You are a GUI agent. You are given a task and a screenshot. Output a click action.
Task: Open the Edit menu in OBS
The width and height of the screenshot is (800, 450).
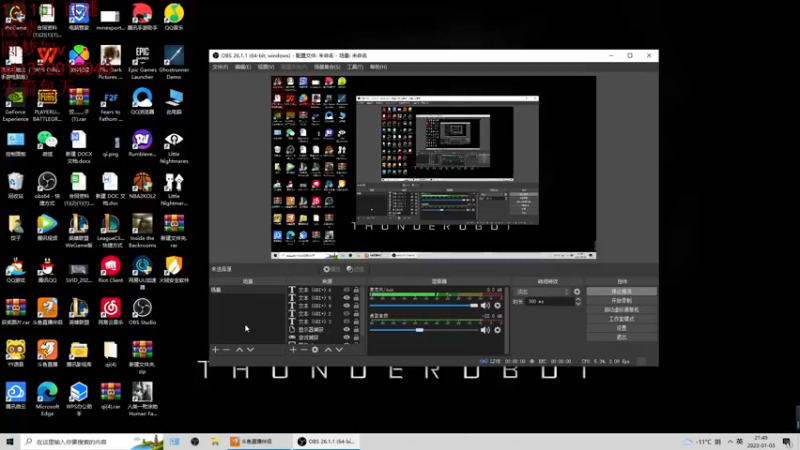[243, 67]
